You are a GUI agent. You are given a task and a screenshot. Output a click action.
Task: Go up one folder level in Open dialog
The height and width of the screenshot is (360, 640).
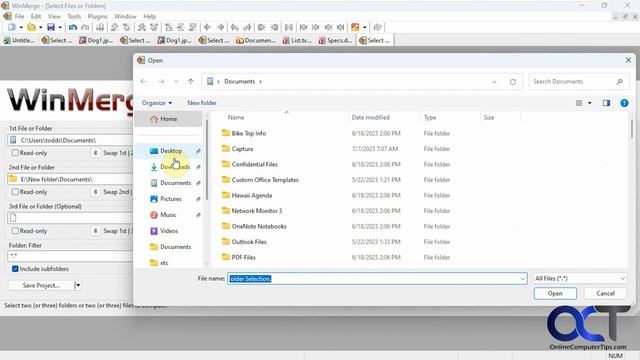(x=191, y=82)
